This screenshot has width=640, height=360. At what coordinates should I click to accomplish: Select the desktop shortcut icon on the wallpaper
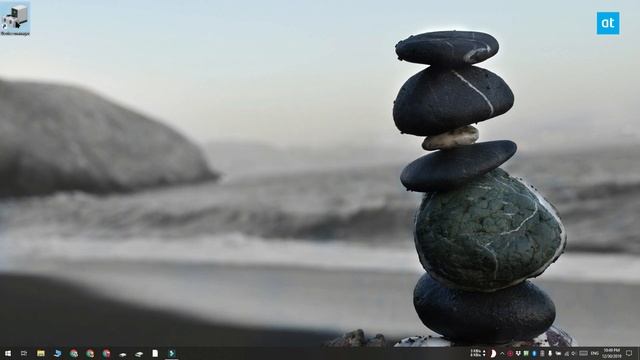15,19
